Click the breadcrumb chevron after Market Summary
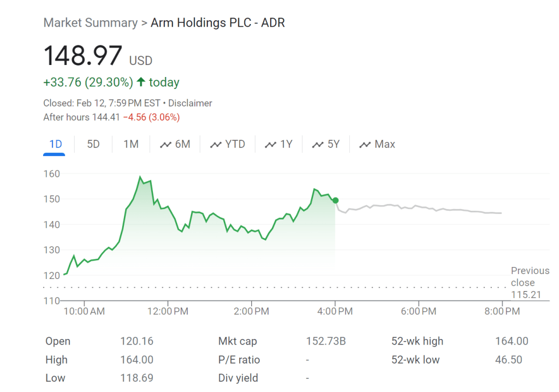The image size is (559, 392). pos(144,23)
